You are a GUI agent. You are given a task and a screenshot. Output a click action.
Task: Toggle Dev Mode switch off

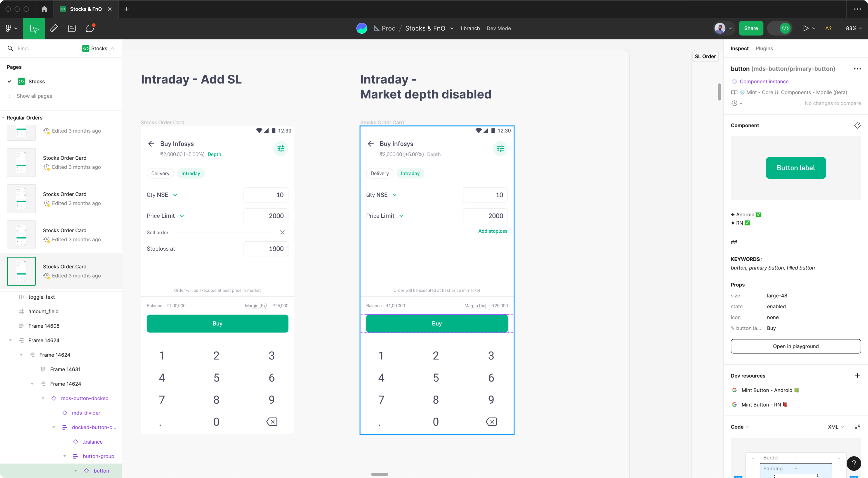point(780,28)
